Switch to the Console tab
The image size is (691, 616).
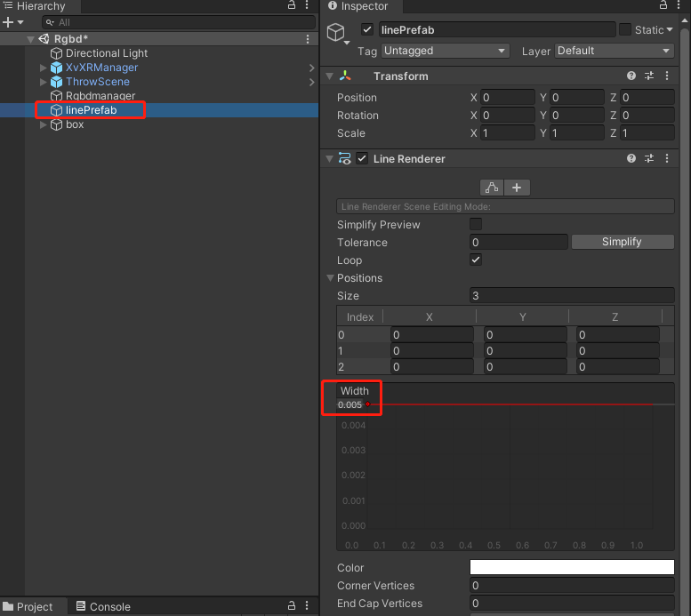click(103, 606)
